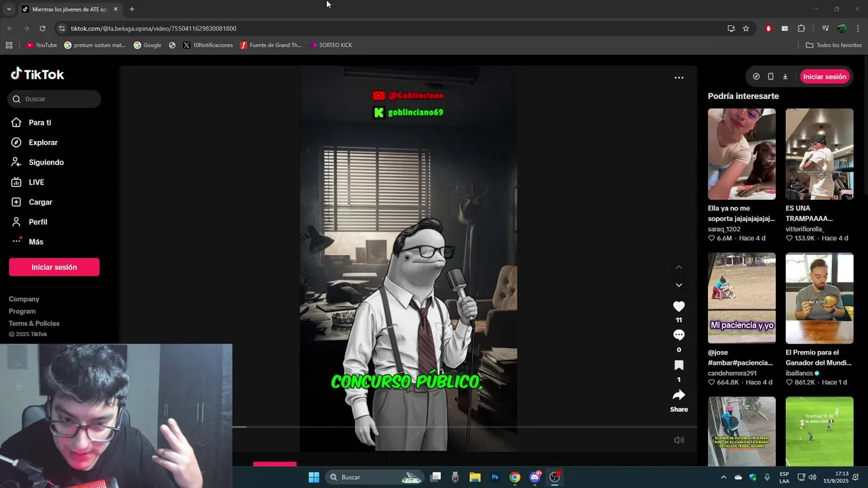Open the TikTok home logo
The width and height of the screenshot is (868, 488).
coord(37,75)
